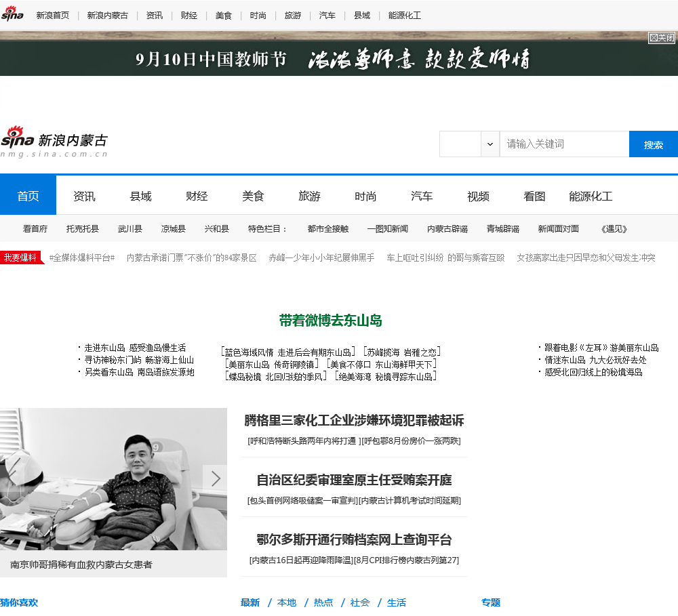Open 财经 in main navigation
Viewport: 678px width, 616px height.
[x=197, y=197]
